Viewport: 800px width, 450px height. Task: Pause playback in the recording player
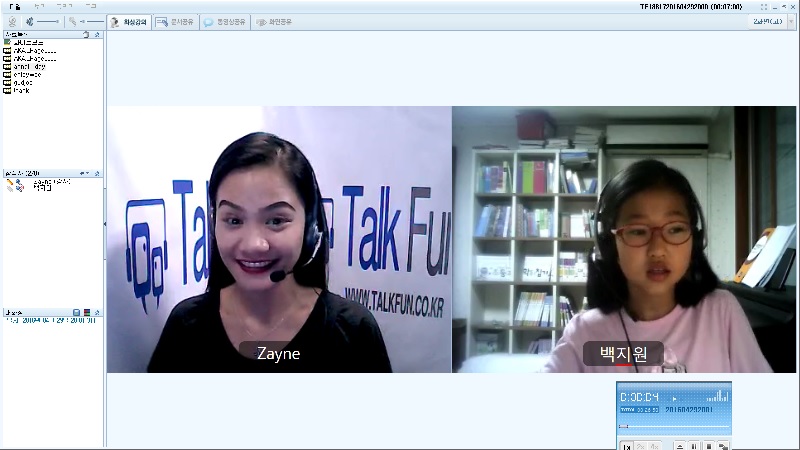coord(693,445)
